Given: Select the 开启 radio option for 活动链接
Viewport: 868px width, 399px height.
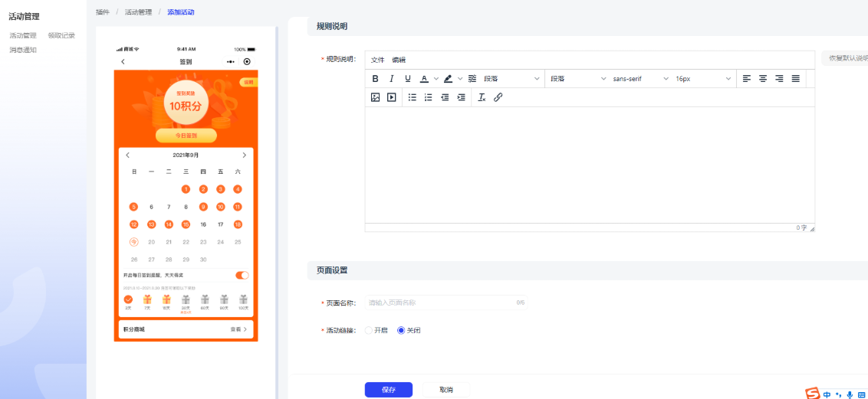Looking at the screenshot, I should (369, 331).
